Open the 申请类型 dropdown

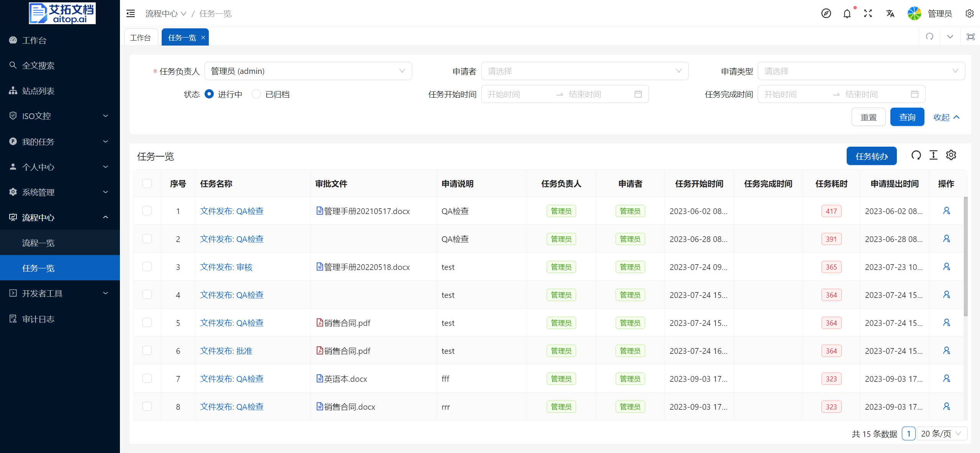pos(861,71)
